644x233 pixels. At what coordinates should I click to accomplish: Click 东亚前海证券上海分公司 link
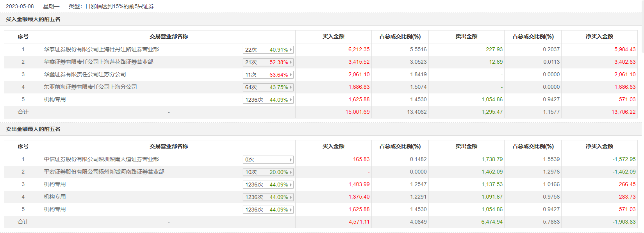click(x=90, y=87)
